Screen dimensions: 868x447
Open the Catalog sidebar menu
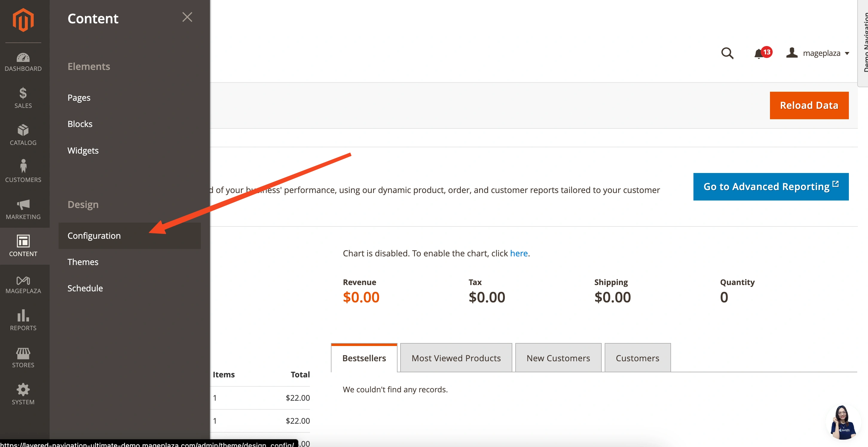click(23, 135)
